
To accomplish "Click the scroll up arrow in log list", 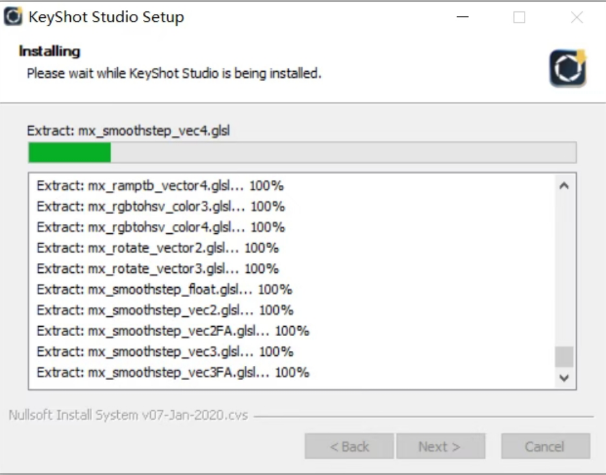I will (564, 186).
